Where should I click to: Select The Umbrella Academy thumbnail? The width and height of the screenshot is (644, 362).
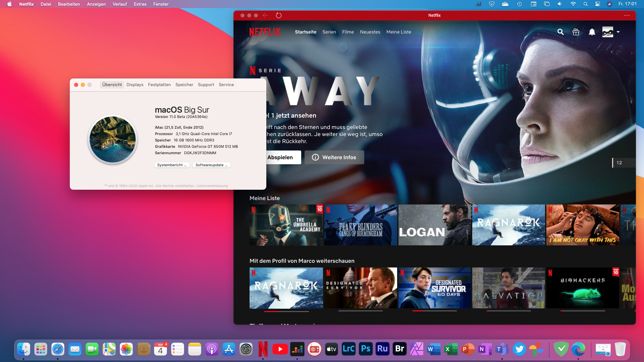pyautogui.click(x=286, y=225)
